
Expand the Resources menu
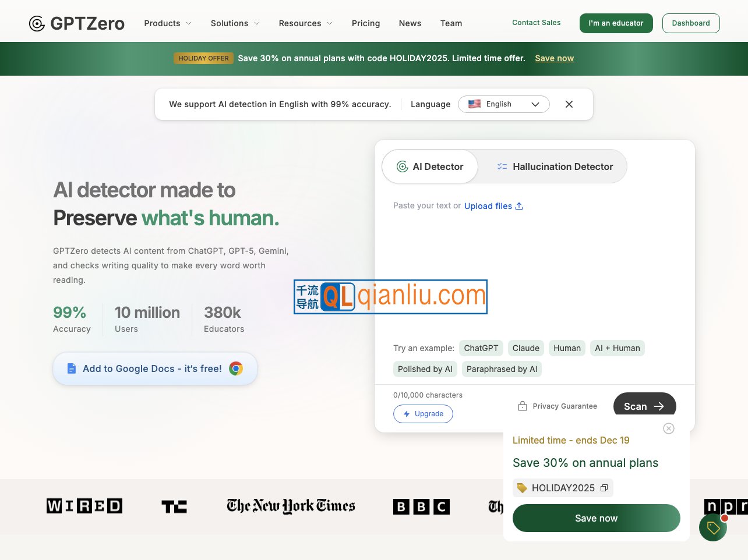click(306, 23)
